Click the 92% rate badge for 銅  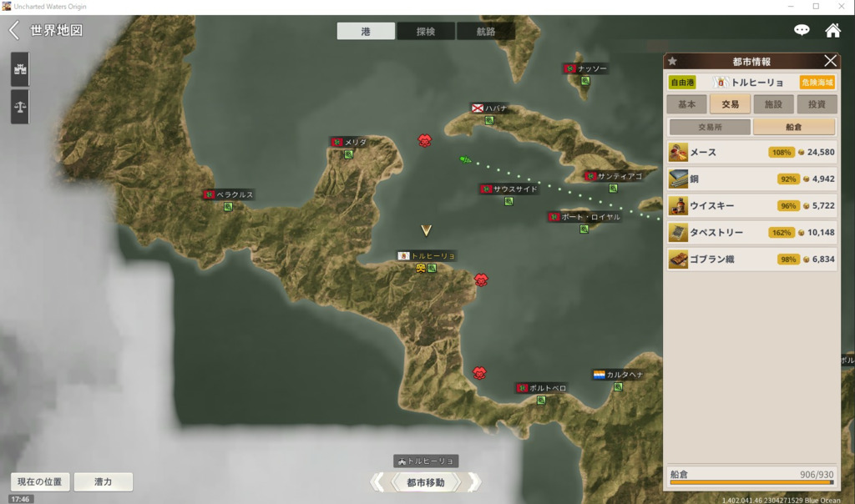[788, 179]
